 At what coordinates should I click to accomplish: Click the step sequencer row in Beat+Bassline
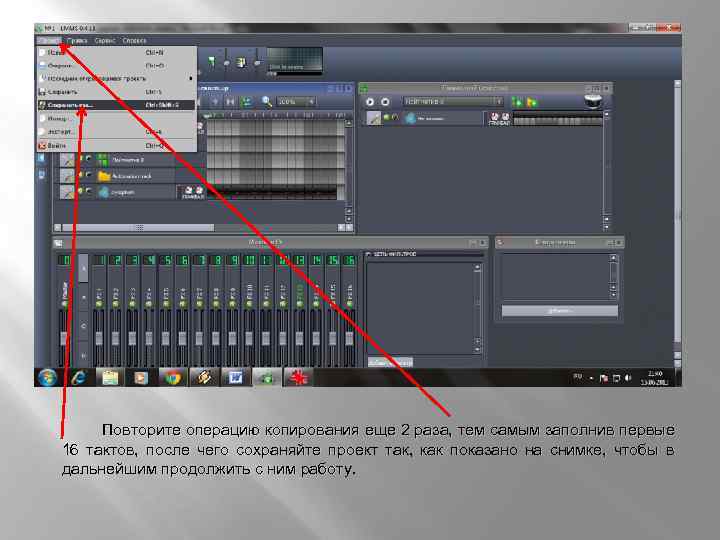[557, 119]
